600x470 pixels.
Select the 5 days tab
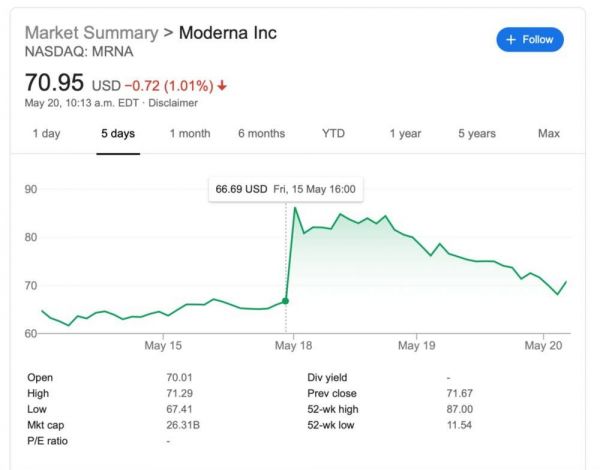pos(118,133)
